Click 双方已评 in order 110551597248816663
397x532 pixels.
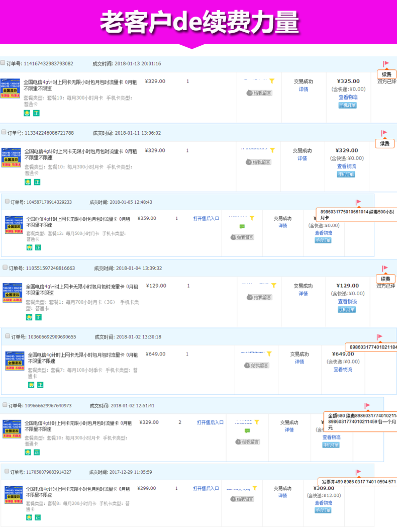[x=386, y=286]
